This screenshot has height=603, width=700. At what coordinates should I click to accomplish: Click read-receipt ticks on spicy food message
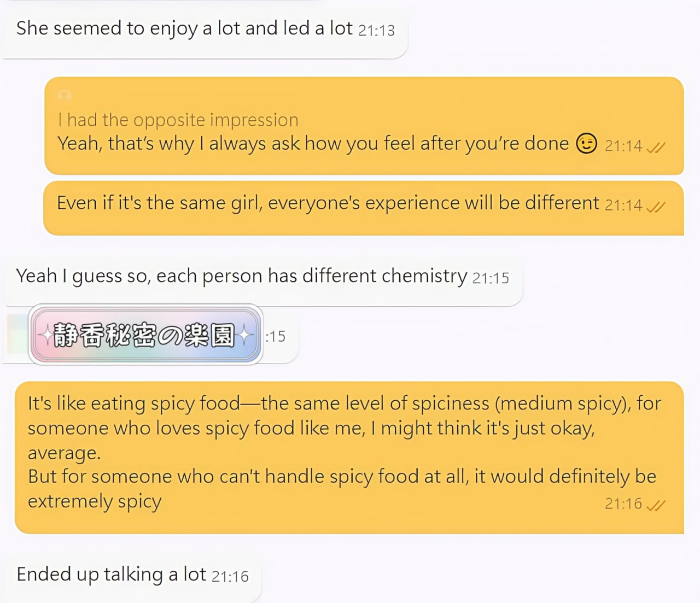(x=656, y=505)
